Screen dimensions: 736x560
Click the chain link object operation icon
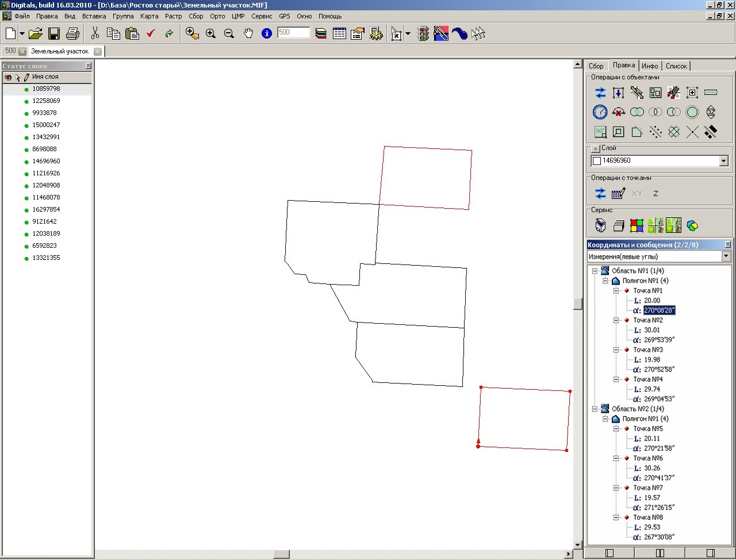637,93
